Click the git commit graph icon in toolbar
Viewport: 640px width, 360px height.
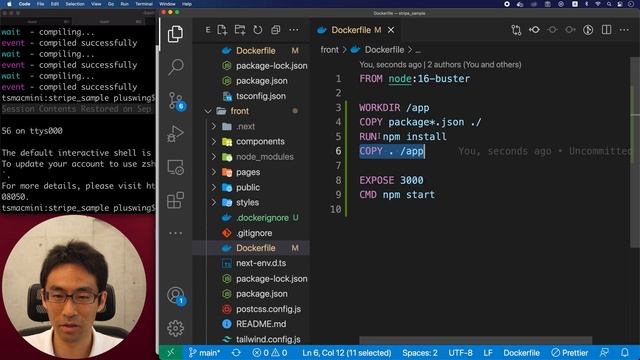tap(534, 30)
